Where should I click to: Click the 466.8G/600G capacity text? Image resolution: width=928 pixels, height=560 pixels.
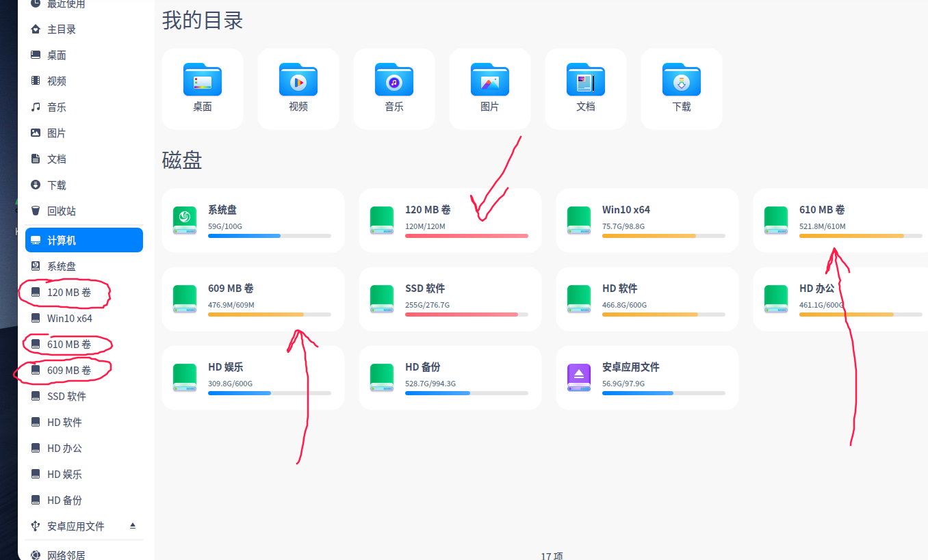click(624, 305)
